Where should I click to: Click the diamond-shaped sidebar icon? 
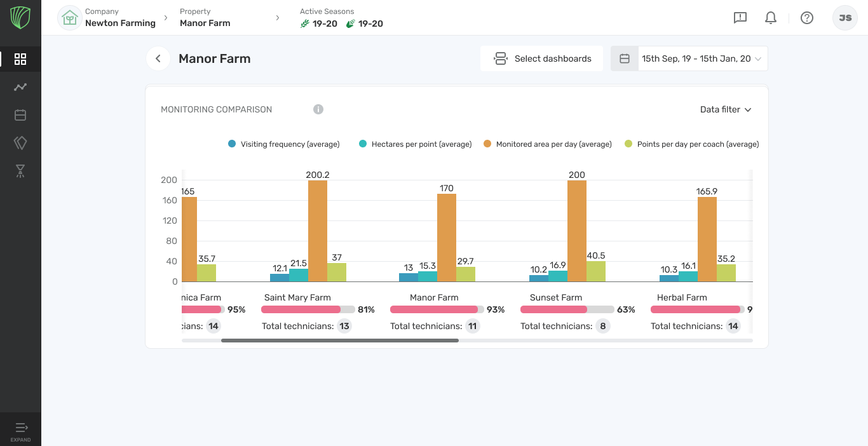[x=20, y=143]
